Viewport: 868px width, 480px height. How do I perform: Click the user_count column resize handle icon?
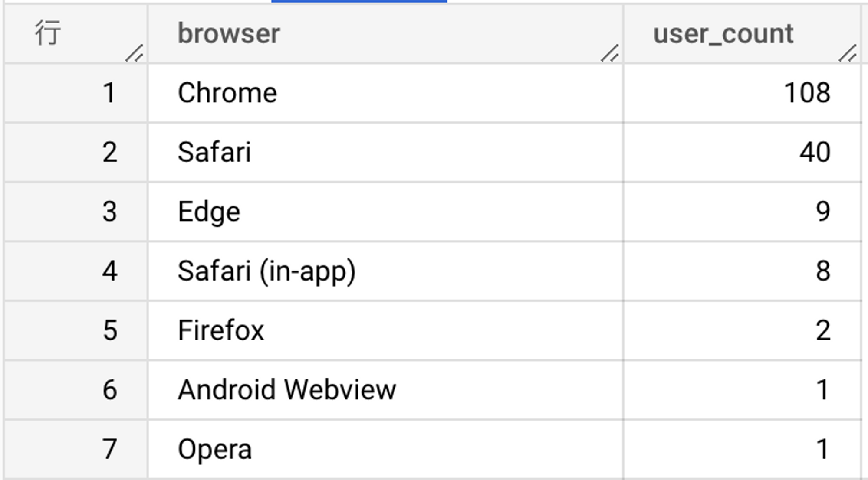point(848,53)
